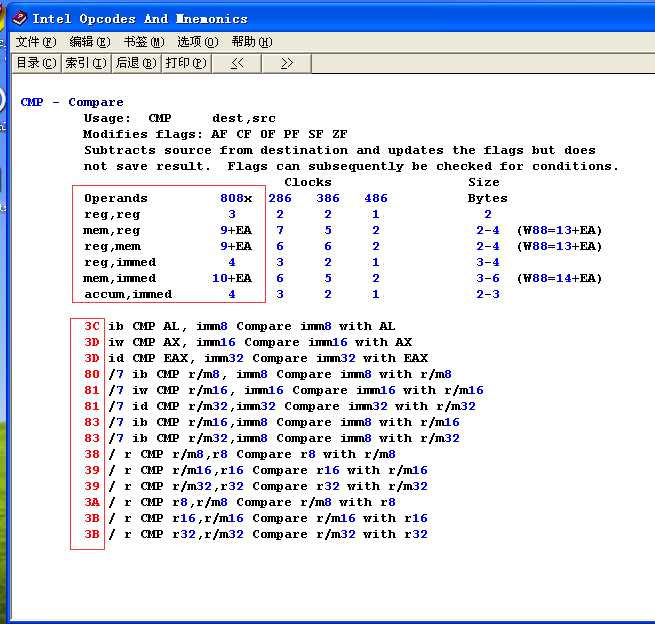Click the 'CMP - Compare' heading
This screenshot has width=655, height=624.
(x=72, y=102)
